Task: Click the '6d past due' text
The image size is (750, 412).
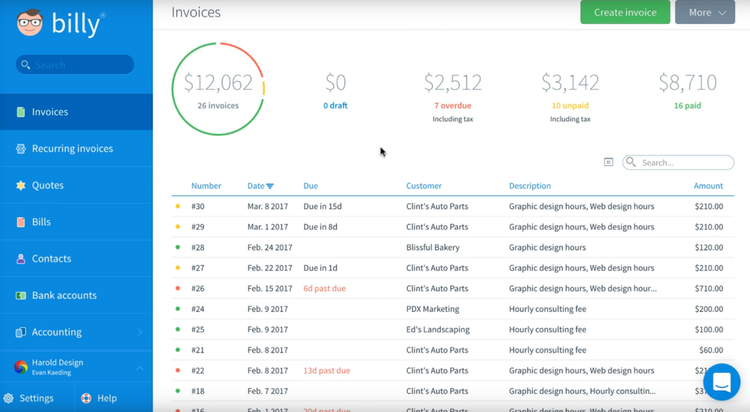Action: coord(325,289)
